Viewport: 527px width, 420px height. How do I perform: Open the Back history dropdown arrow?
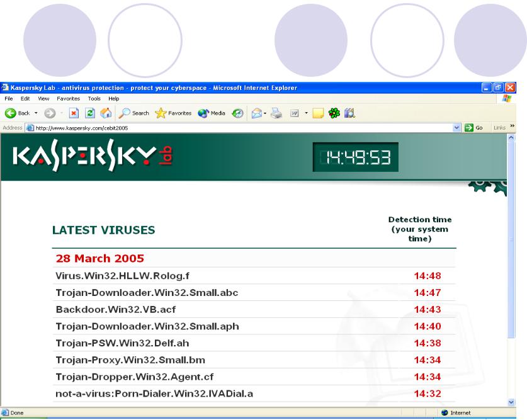coord(36,113)
